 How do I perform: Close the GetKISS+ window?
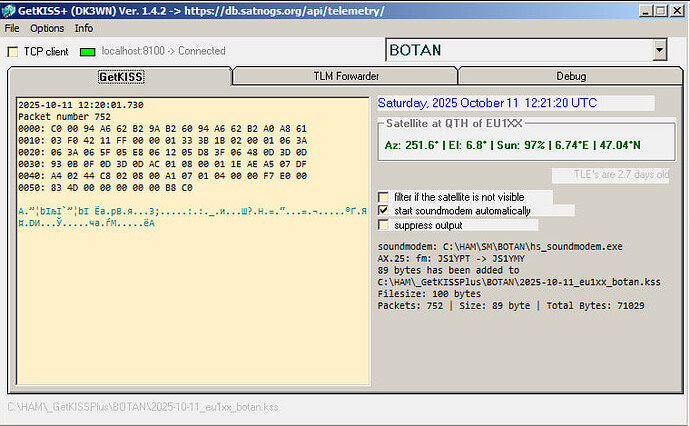coord(677,10)
